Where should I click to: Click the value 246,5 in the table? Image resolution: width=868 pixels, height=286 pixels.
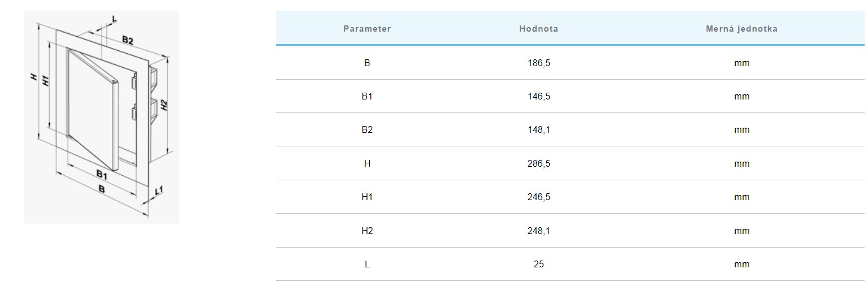(538, 197)
